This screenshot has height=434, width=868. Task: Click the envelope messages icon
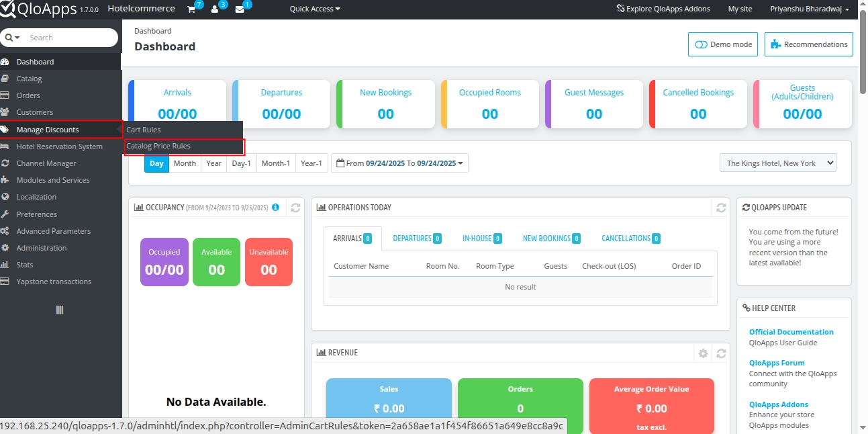(x=240, y=9)
